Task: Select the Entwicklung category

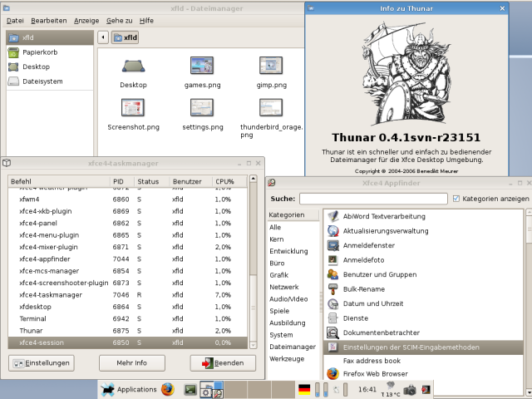Action: [293, 251]
